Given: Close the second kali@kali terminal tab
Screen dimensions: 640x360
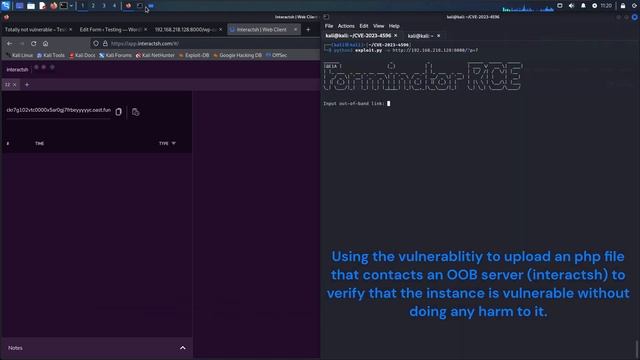Looking at the screenshot, I should click(x=439, y=36).
